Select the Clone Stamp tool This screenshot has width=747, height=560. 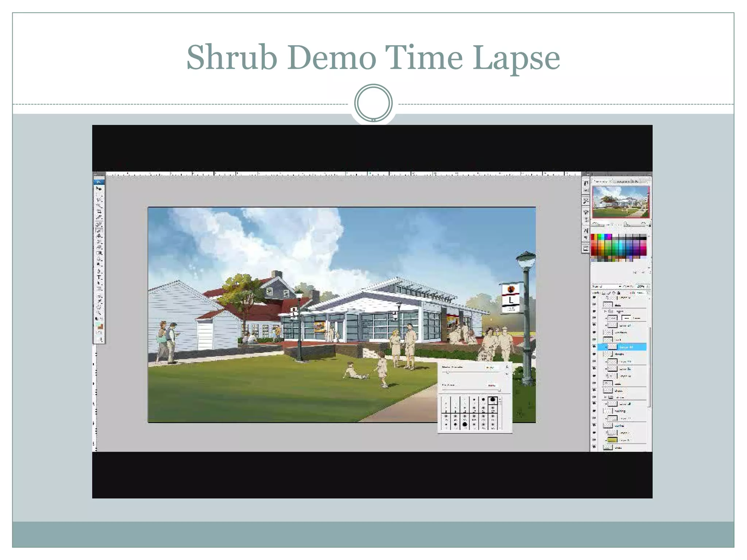99,236
